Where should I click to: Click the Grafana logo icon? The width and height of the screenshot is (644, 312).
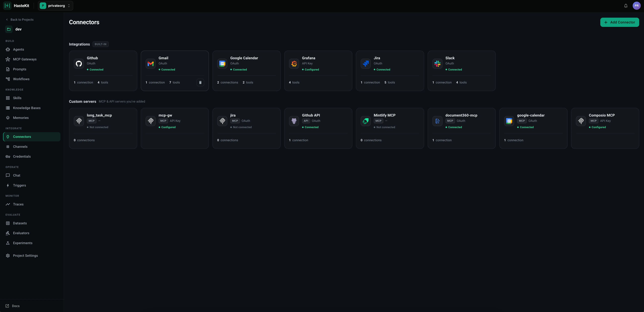point(294,64)
